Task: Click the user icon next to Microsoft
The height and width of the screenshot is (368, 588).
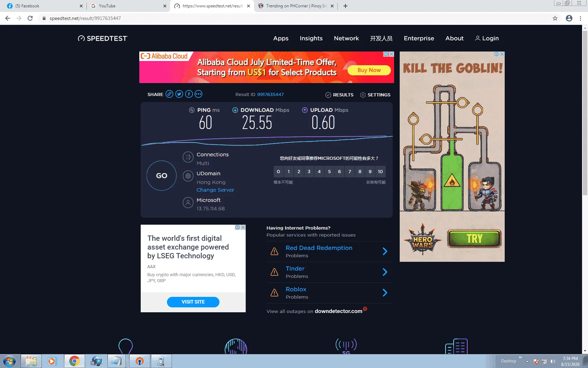Action: tap(188, 203)
